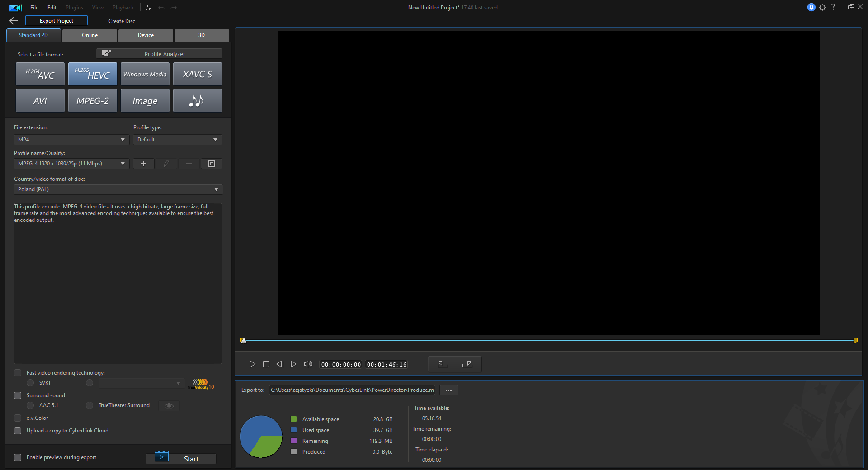This screenshot has height=470, width=868.
Task: Edit the selected profile
Action: [166, 164]
